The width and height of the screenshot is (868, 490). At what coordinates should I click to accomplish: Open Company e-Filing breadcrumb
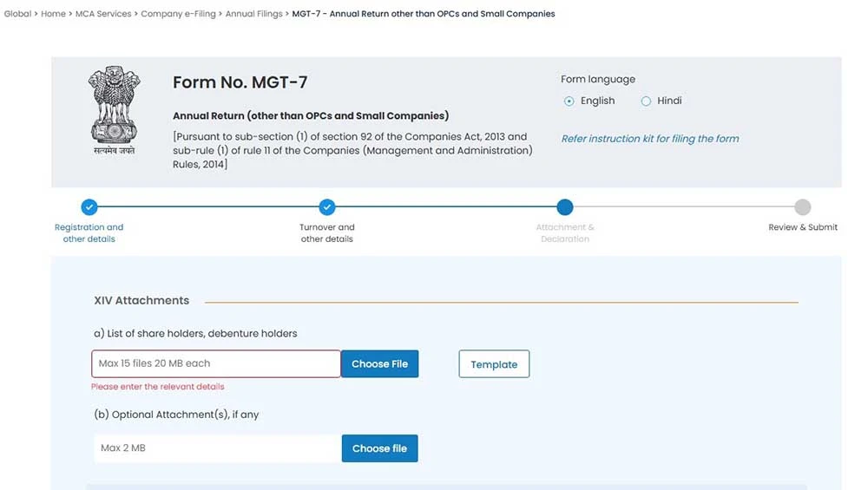pyautogui.click(x=178, y=14)
